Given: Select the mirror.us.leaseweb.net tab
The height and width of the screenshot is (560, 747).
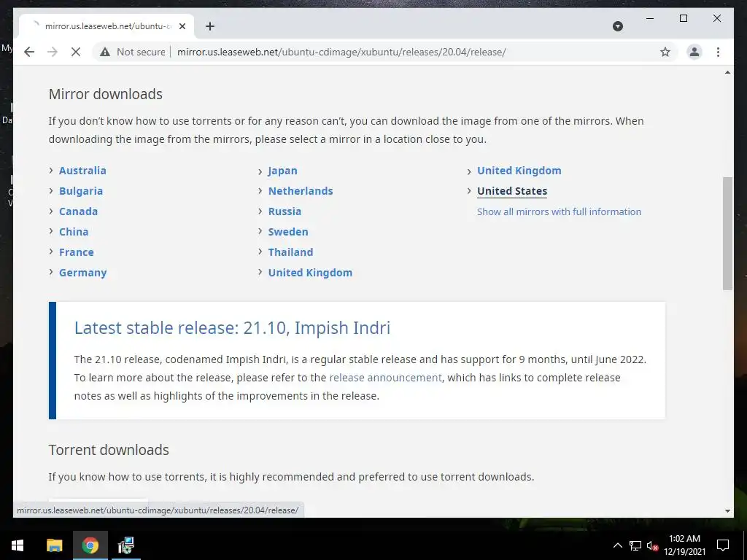Looking at the screenshot, I should point(107,26).
